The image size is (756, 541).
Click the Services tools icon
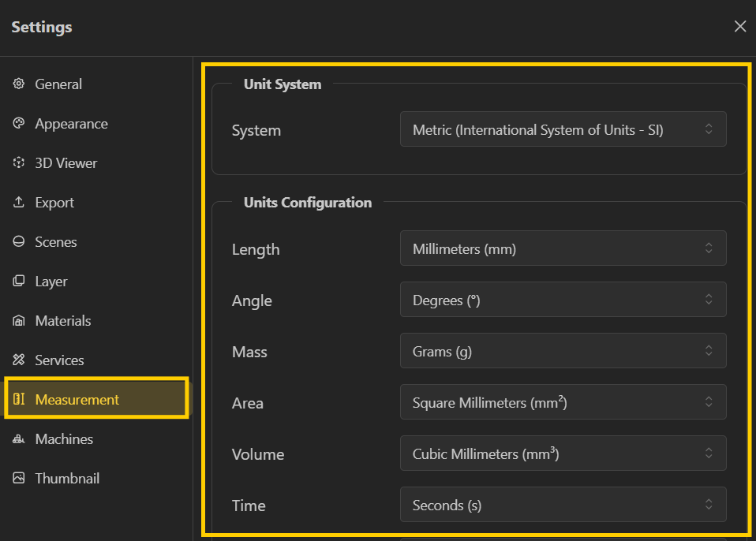click(19, 360)
